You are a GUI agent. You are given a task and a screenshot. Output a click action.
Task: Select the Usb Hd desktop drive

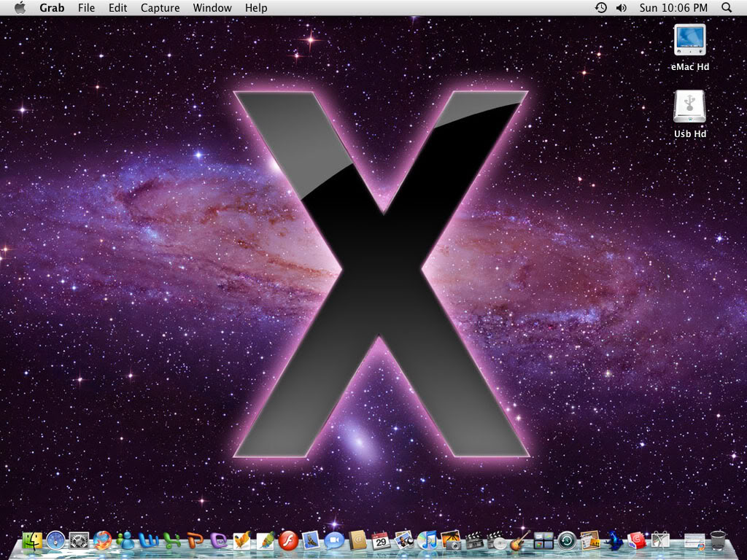coord(690,114)
